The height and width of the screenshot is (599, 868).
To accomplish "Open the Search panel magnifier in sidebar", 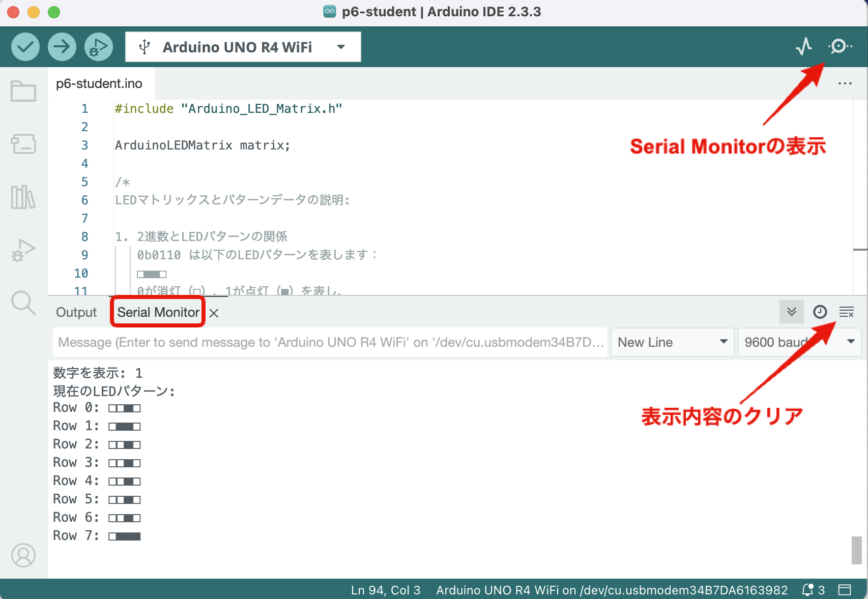I will click(x=23, y=303).
